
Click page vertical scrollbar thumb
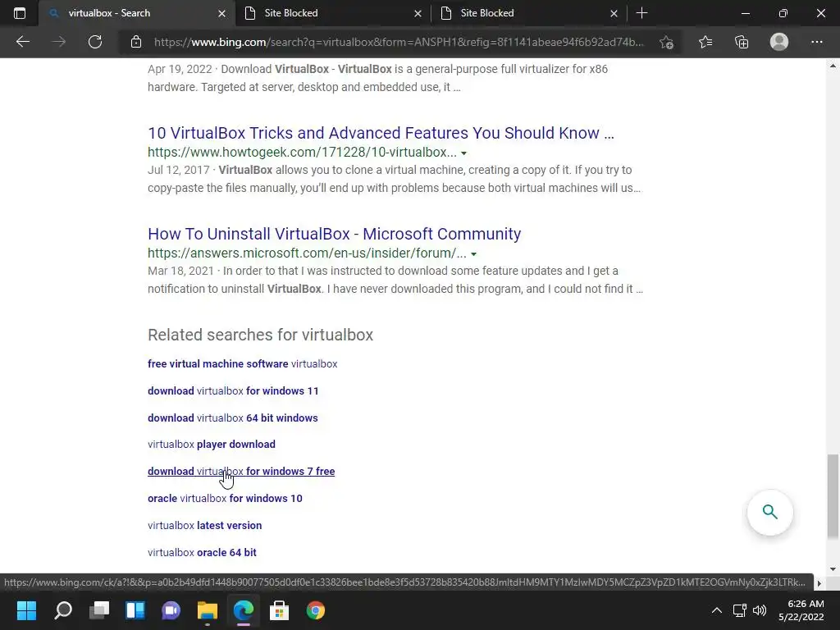833,495
